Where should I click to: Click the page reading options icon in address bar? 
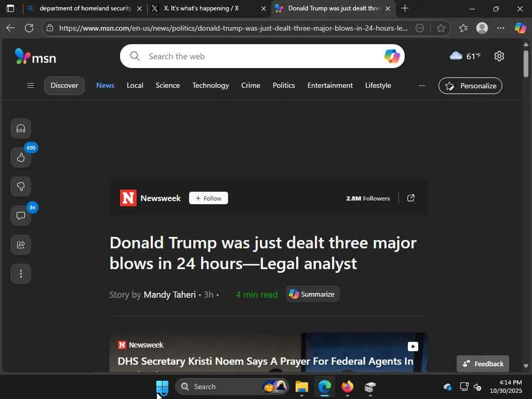pos(420,28)
